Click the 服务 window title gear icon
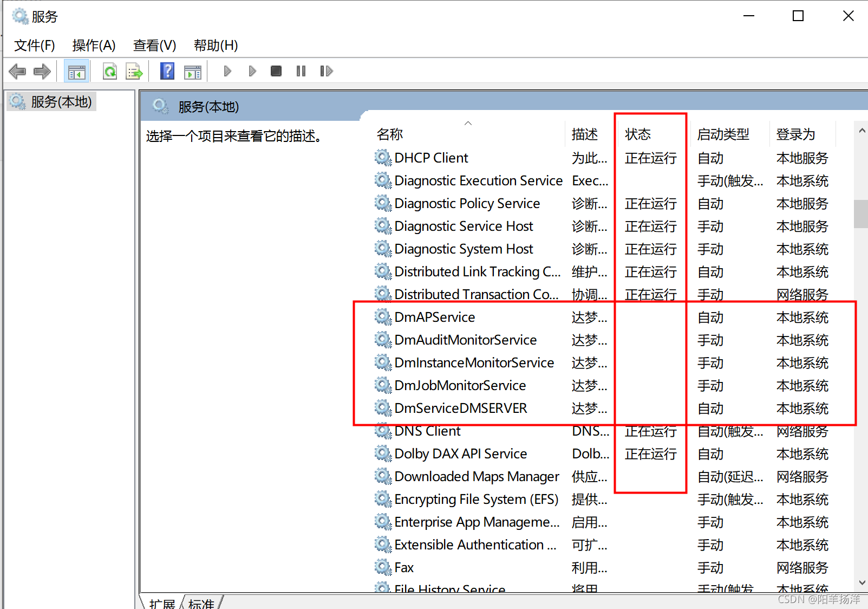 tap(20, 16)
